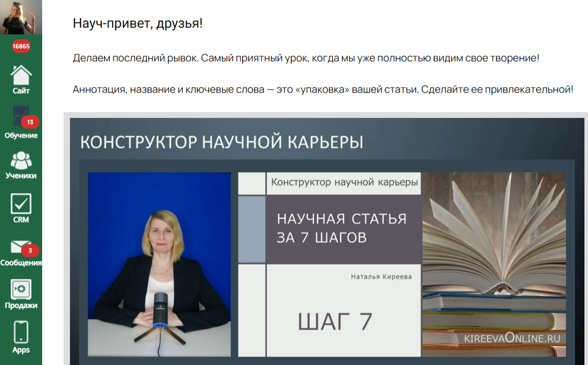Open the user profile avatar photo
The image size is (588, 365).
21,17
